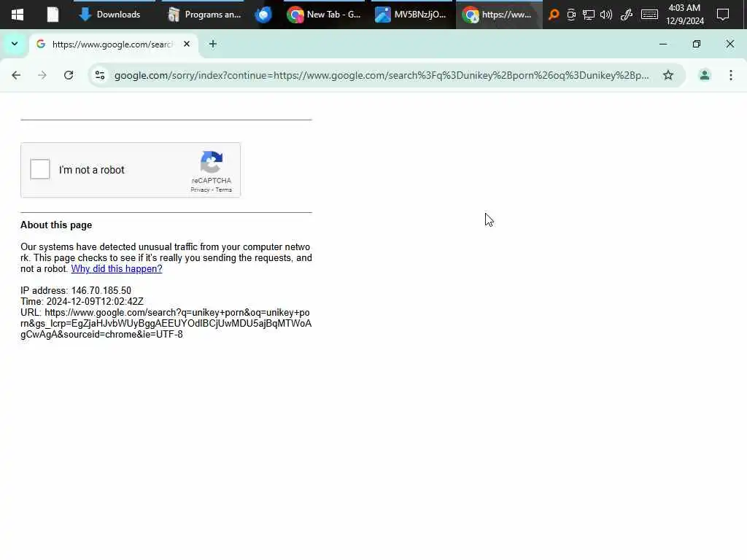
Task: Click the pen workspace tray icon
Action: 627,15
